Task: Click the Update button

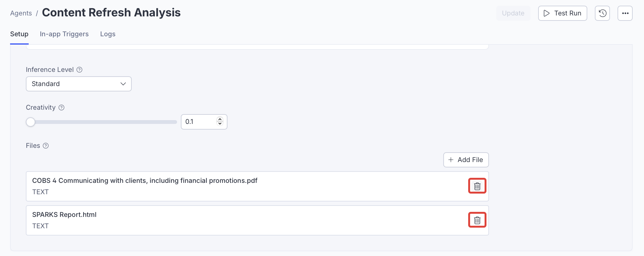Action: tap(513, 13)
